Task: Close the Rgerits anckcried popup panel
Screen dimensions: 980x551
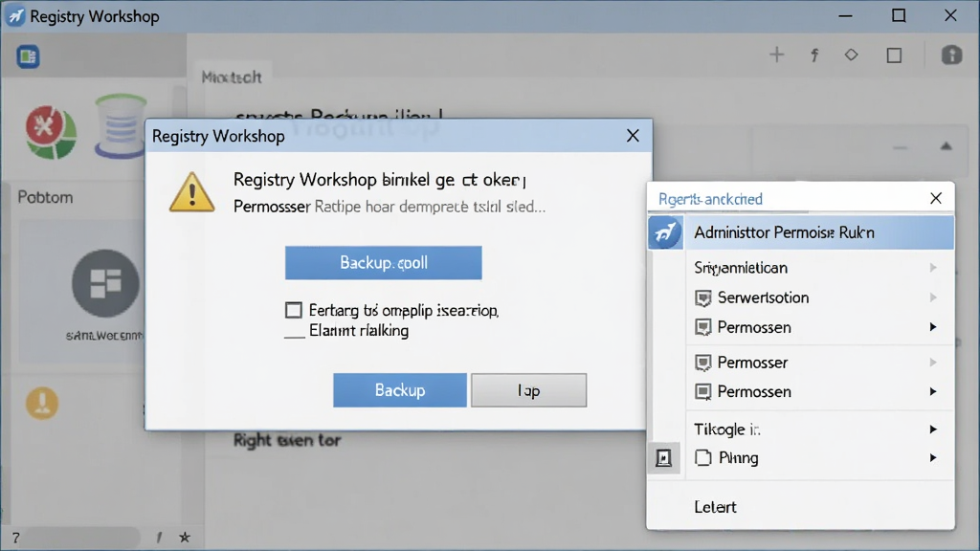Action: click(936, 198)
